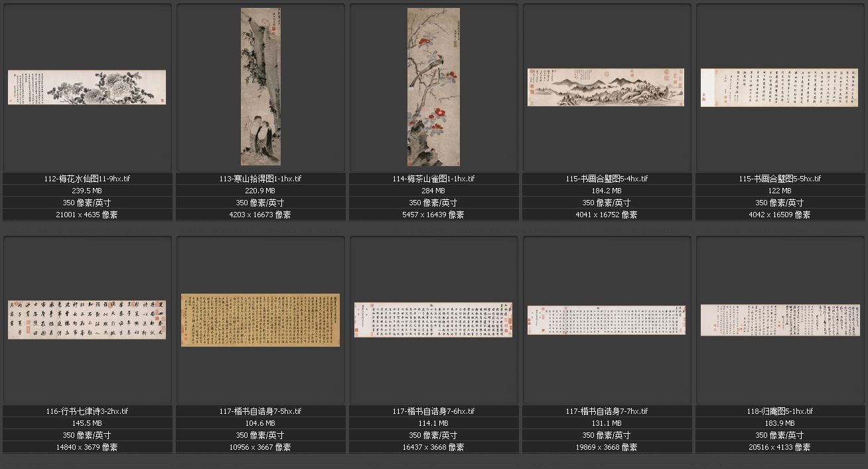Select the filename text 114-梅茶山雀图1-1hx.tif
The width and height of the screenshot is (868, 469).
pyautogui.click(x=433, y=179)
